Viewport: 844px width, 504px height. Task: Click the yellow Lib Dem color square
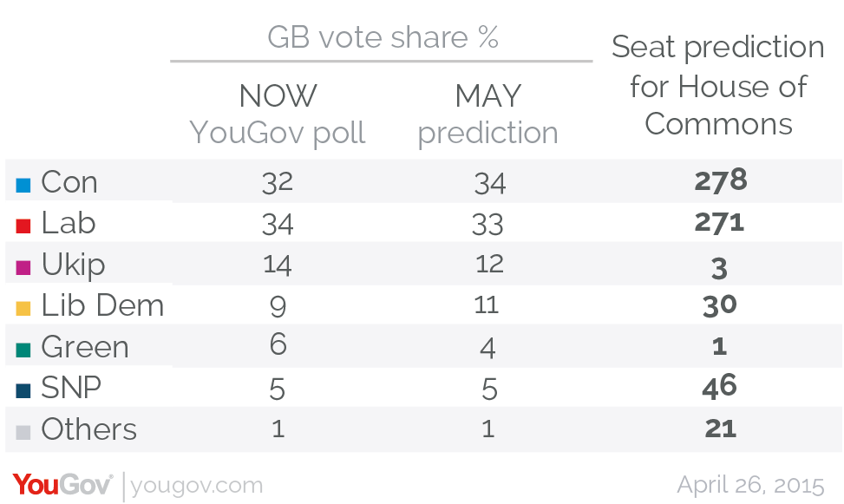[23, 309]
